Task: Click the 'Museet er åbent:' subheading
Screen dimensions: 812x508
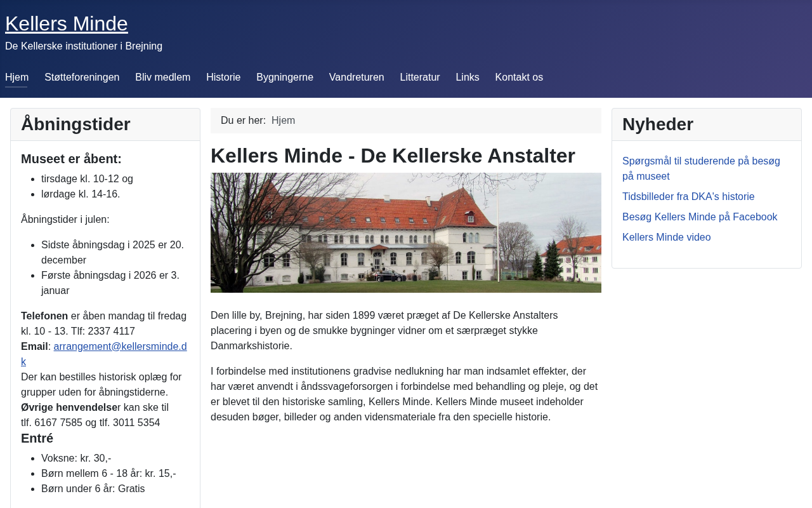Action: (71, 159)
